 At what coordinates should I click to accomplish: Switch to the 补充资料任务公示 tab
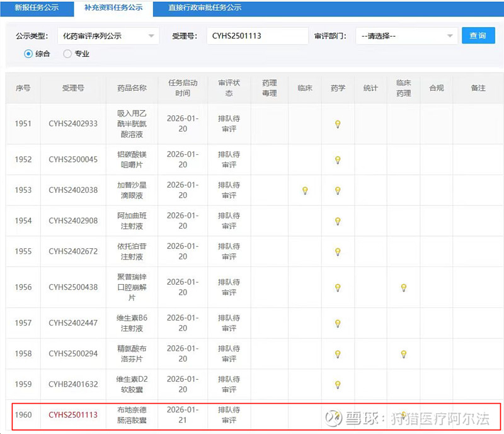(x=113, y=8)
